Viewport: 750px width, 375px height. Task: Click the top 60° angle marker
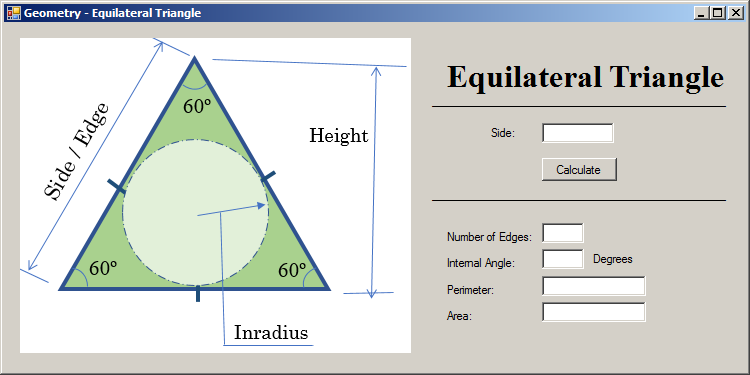(x=197, y=106)
